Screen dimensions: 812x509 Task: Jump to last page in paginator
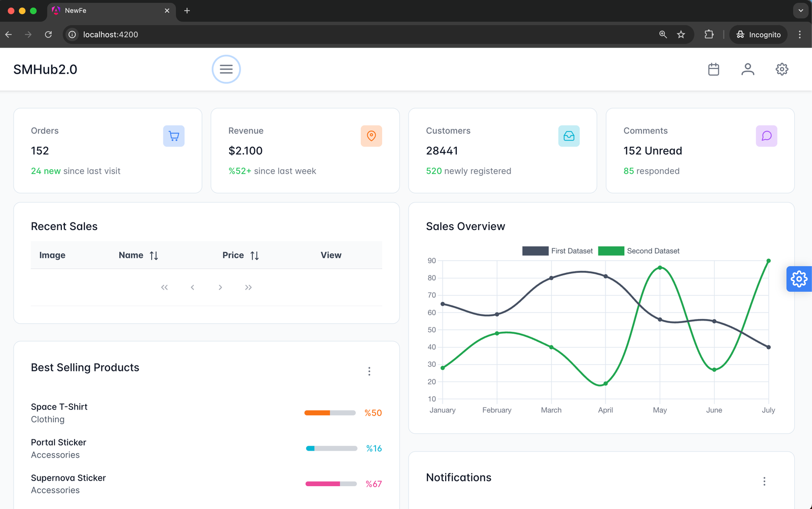(248, 288)
